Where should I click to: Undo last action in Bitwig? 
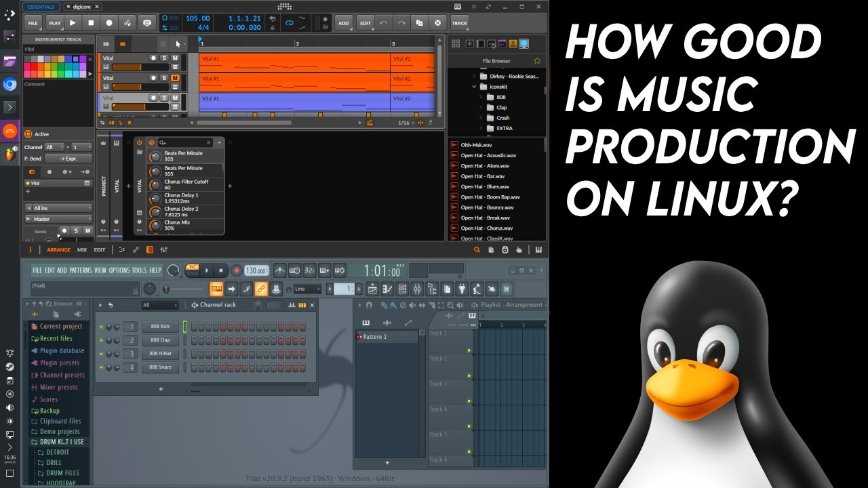(x=384, y=23)
